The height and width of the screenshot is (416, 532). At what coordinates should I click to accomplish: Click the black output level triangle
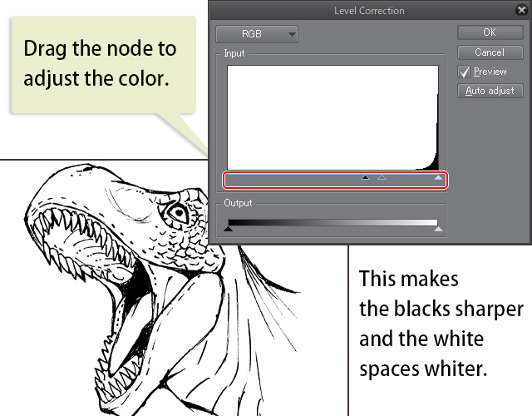click(229, 229)
